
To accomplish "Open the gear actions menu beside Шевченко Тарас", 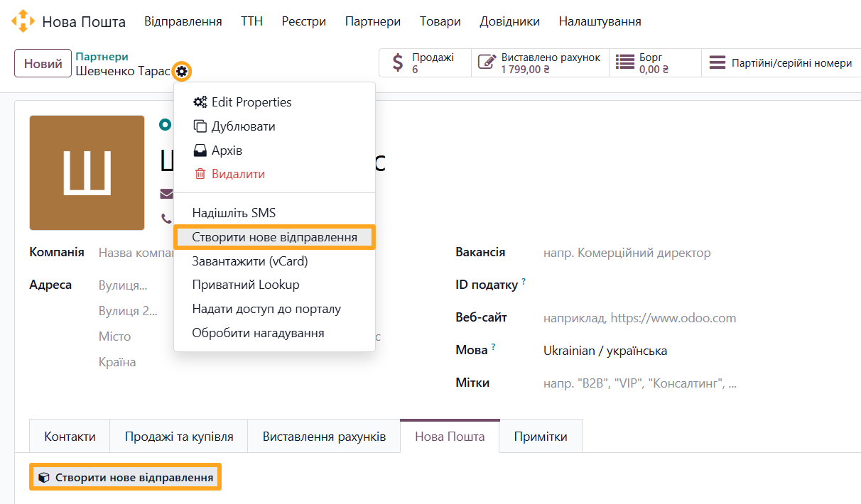I will pyautogui.click(x=183, y=71).
